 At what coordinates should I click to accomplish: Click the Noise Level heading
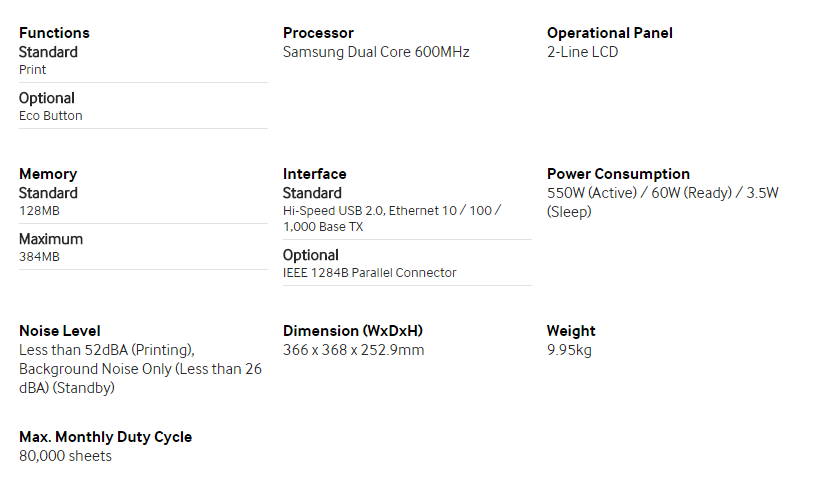pos(59,331)
